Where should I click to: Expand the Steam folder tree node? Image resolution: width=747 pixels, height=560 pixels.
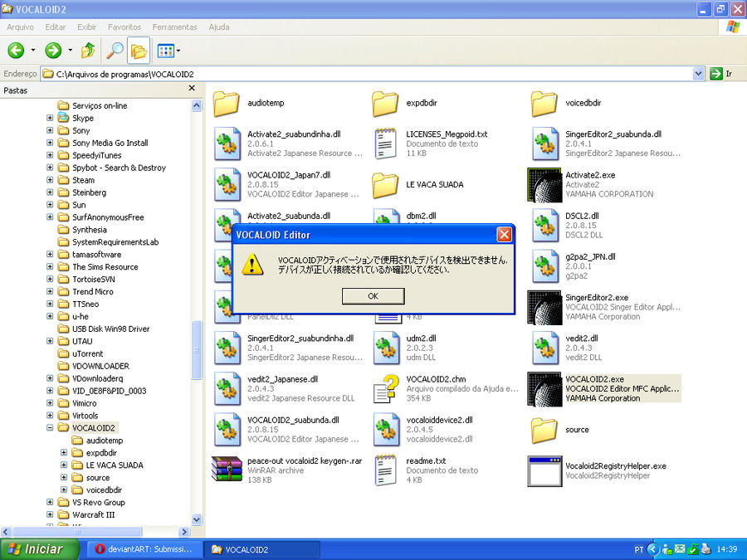coord(50,180)
